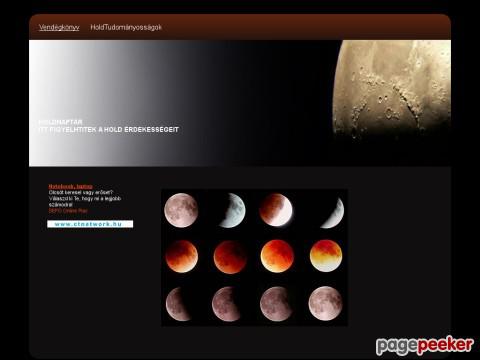
Task: Select the orange-rimmed red moon, middle row third
Action: (277, 256)
